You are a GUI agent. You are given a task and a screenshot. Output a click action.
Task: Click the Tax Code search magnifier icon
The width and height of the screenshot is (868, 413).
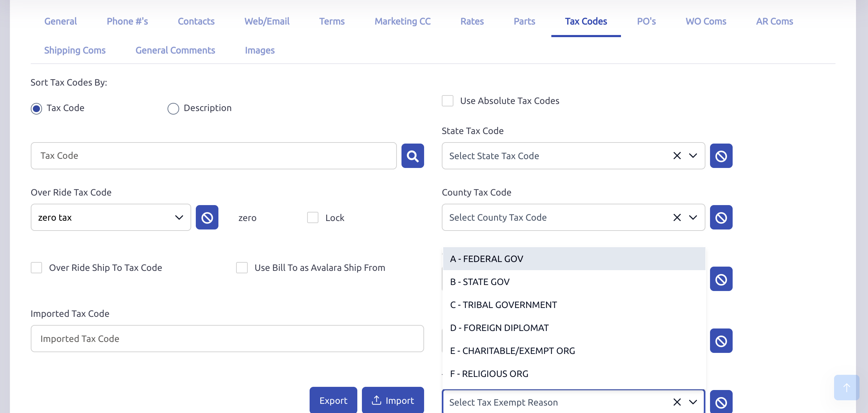tap(412, 156)
